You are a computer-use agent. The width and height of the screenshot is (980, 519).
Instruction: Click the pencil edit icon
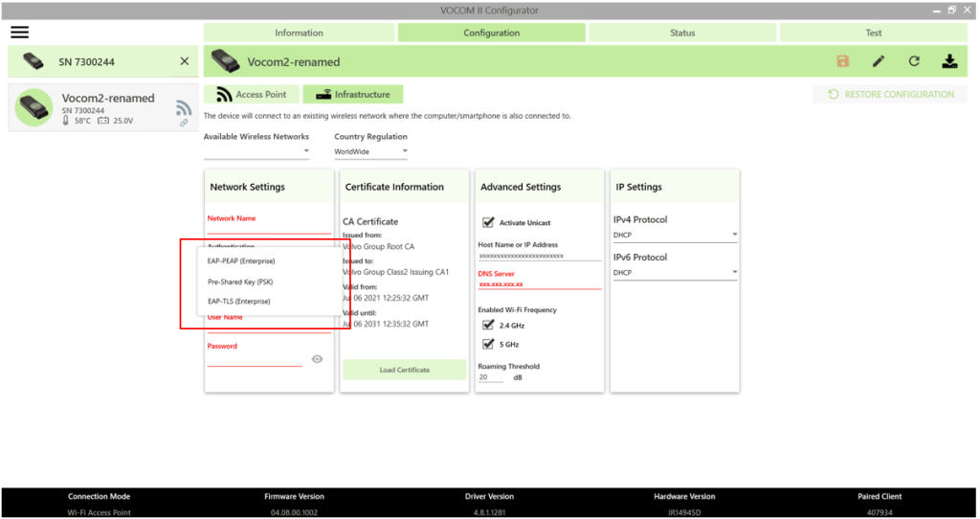coord(879,60)
